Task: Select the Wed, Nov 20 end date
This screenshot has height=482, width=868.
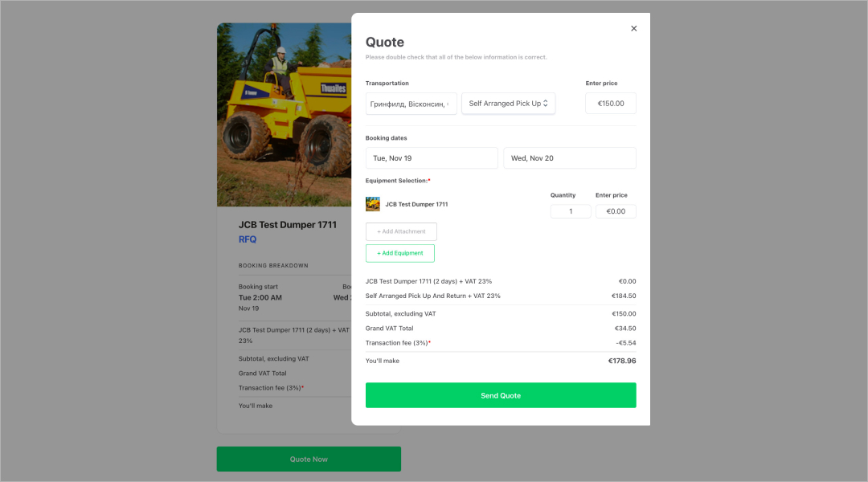Action: pyautogui.click(x=569, y=158)
